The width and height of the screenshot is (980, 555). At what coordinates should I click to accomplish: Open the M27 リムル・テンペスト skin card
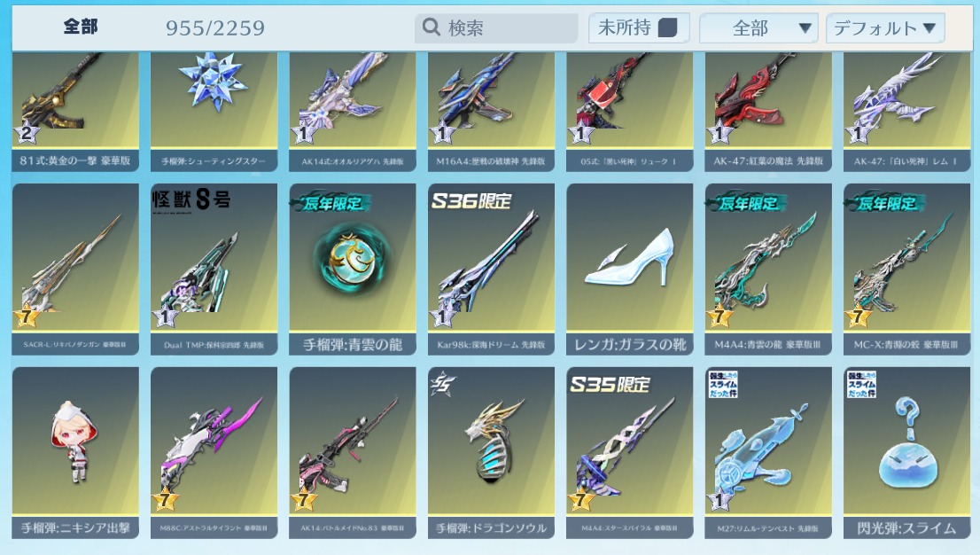click(768, 452)
